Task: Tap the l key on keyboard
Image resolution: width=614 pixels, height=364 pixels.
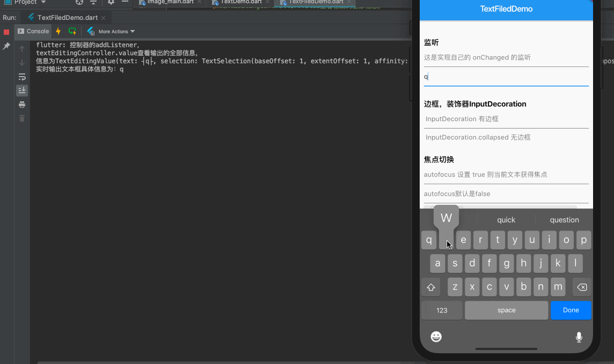Action: [x=575, y=264]
